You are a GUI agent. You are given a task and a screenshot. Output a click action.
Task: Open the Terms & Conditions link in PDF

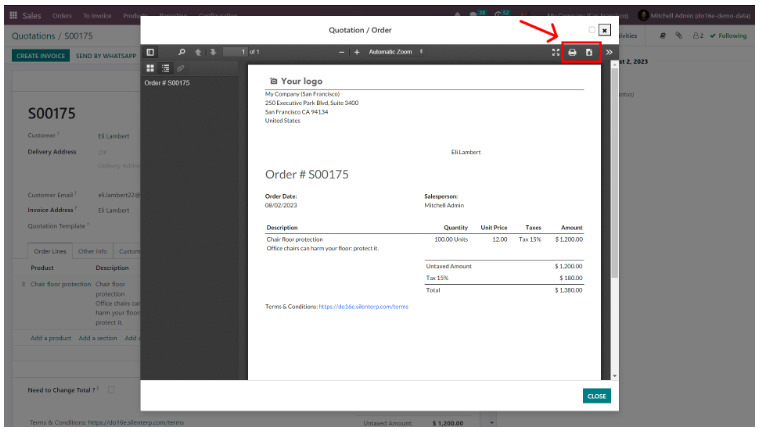click(363, 306)
